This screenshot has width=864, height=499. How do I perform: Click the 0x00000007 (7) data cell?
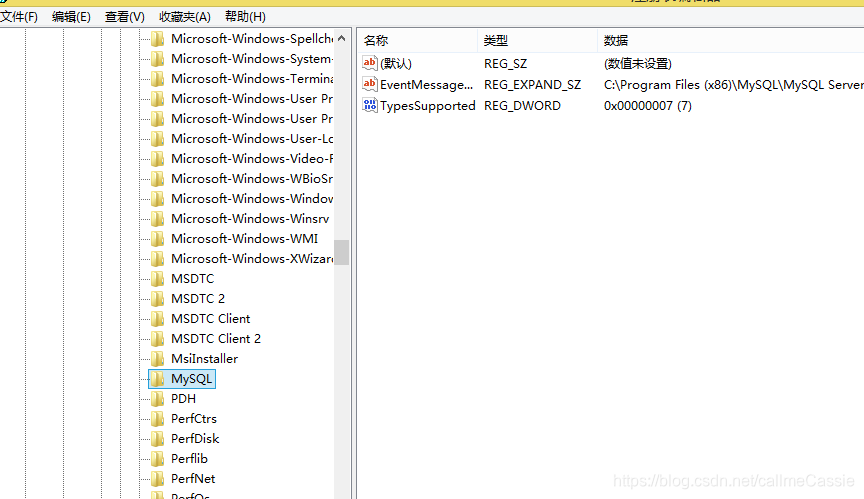(x=647, y=106)
